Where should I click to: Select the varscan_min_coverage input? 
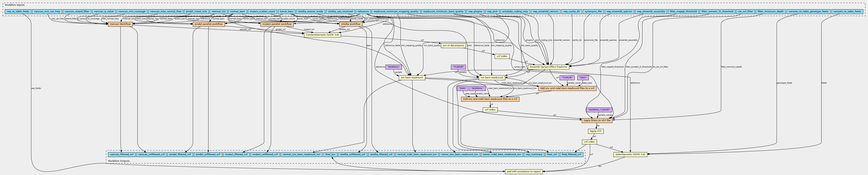pyautogui.click(x=132, y=11)
